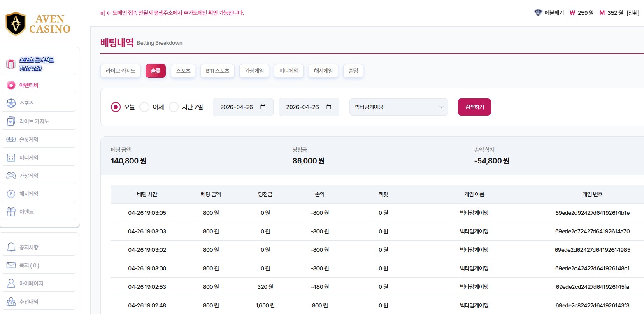Switch to the BTI 스포츠 tab

tap(217, 71)
